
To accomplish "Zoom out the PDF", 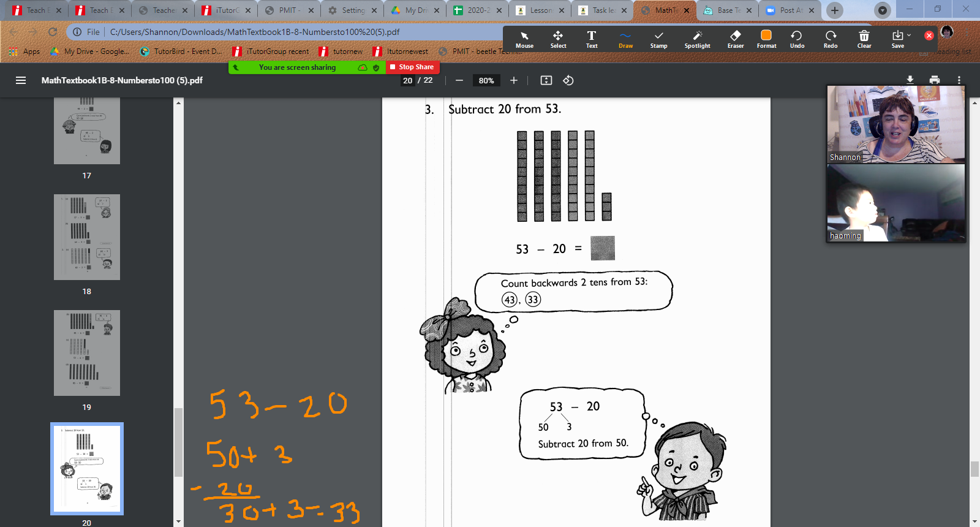I will [459, 80].
